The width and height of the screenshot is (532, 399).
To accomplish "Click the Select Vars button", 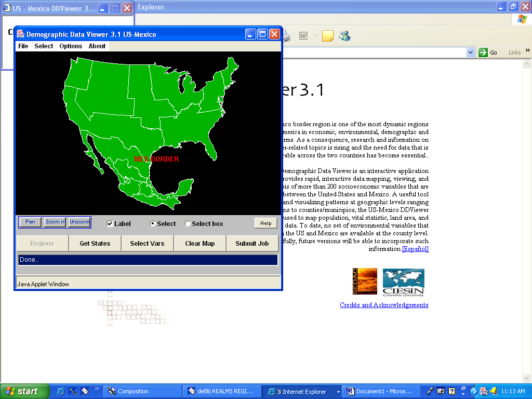I will [147, 244].
